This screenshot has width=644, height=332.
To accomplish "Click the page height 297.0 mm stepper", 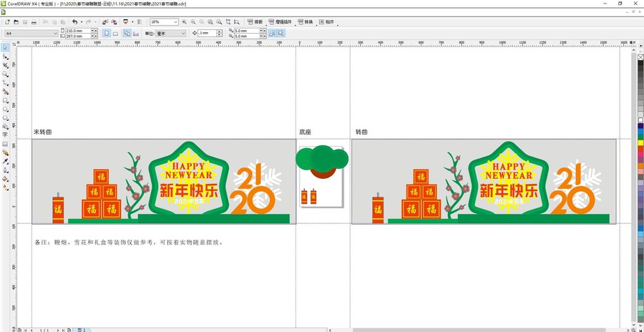I will click(94, 36).
